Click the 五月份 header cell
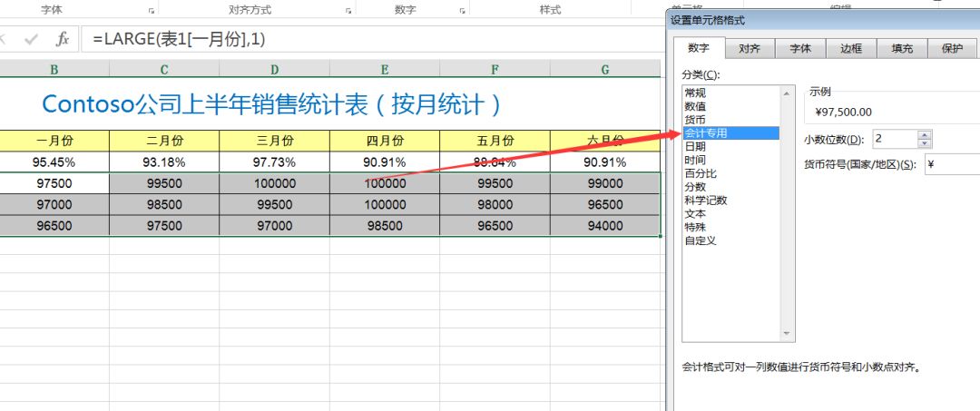 (x=495, y=142)
